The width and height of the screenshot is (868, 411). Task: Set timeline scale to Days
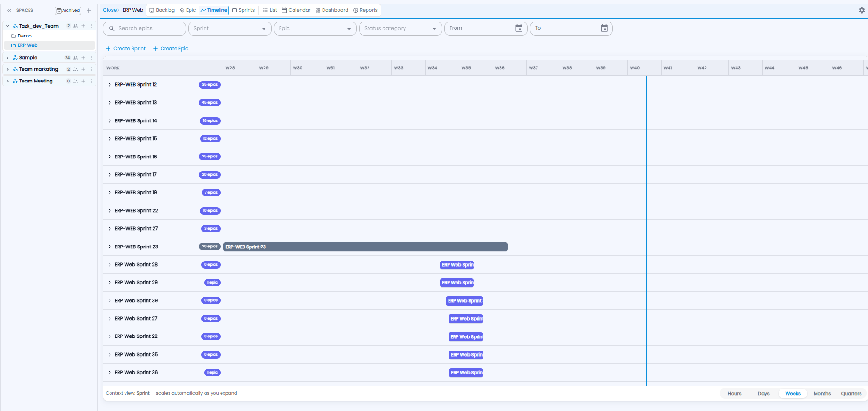coord(764,394)
